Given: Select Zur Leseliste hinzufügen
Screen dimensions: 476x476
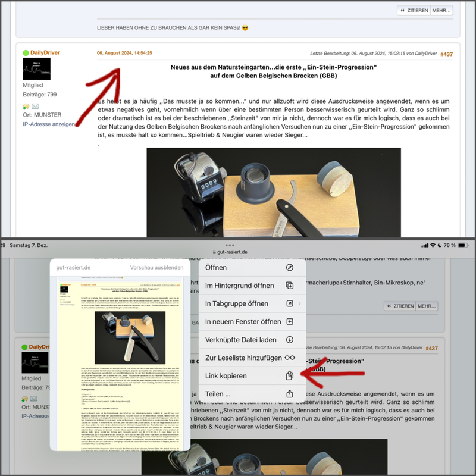Looking at the screenshot, I should click(x=252, y=358).
